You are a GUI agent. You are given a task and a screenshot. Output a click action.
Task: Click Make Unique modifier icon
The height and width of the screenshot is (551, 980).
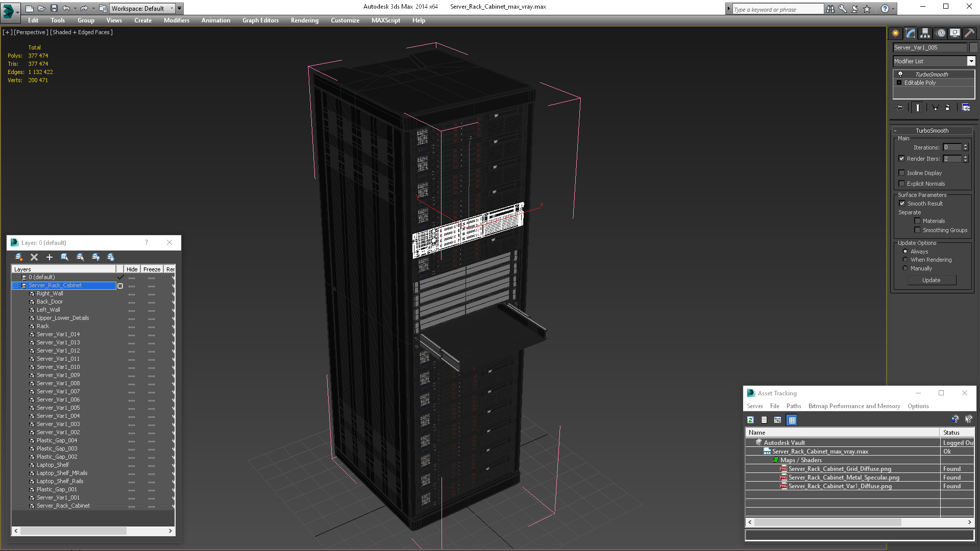(x=935, y=107)
